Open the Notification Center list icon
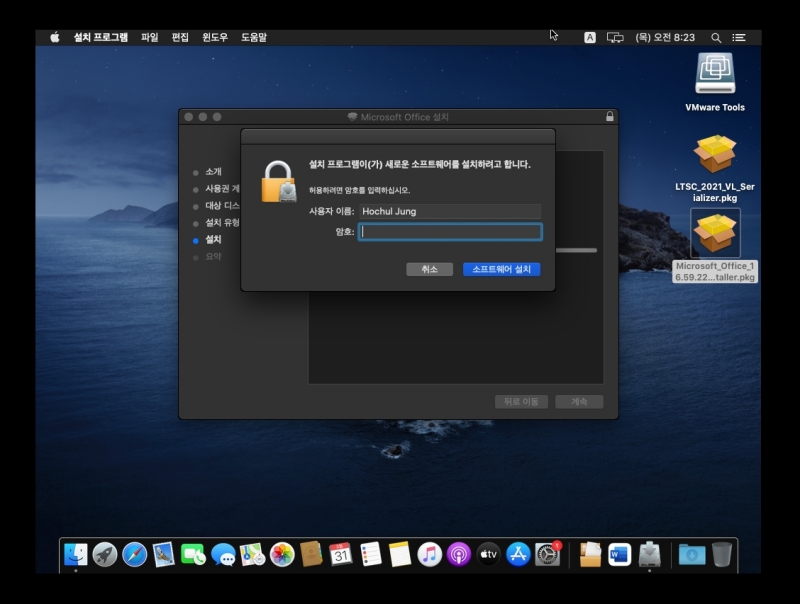800x604 pixels. (x=739, y=37)
